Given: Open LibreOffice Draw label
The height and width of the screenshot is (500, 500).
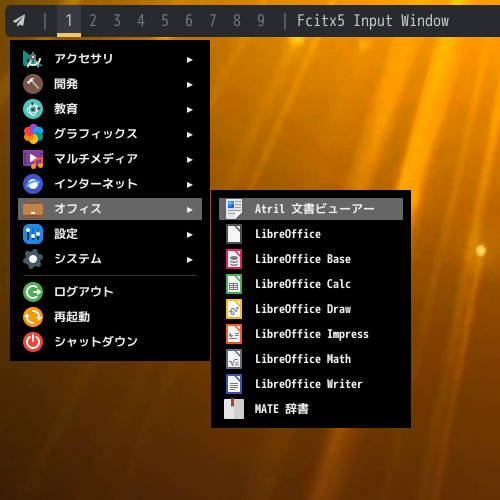Looking at the screenshot, I should [303, 309].
